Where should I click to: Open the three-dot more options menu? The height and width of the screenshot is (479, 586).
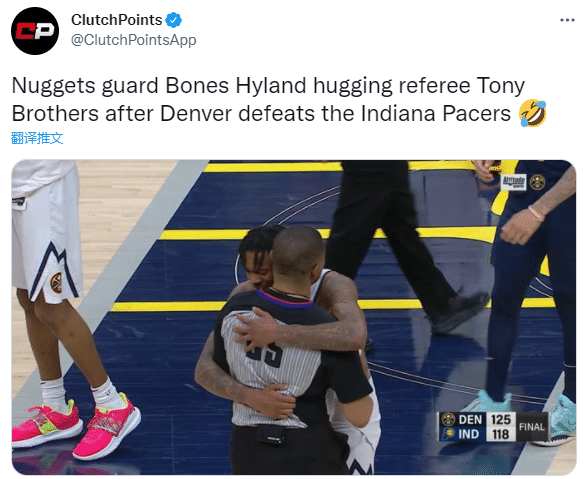[x=567, y=20]
